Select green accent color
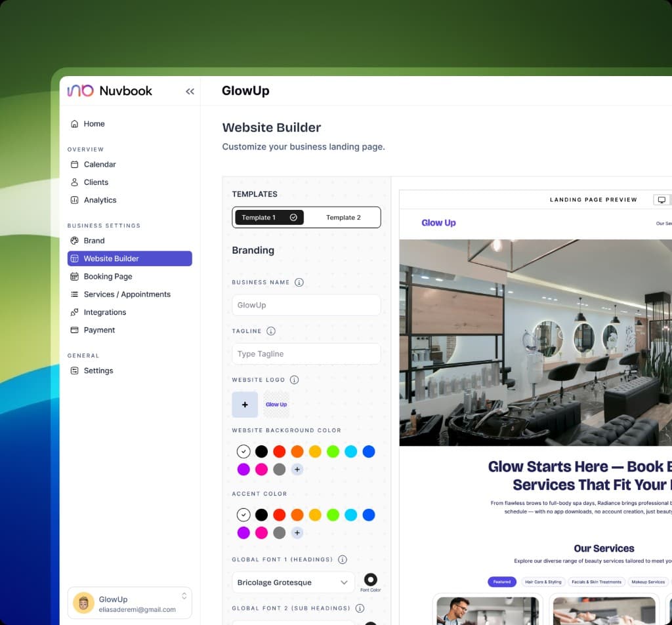This screenshot has height=625, width=672. tap(333, 515)
